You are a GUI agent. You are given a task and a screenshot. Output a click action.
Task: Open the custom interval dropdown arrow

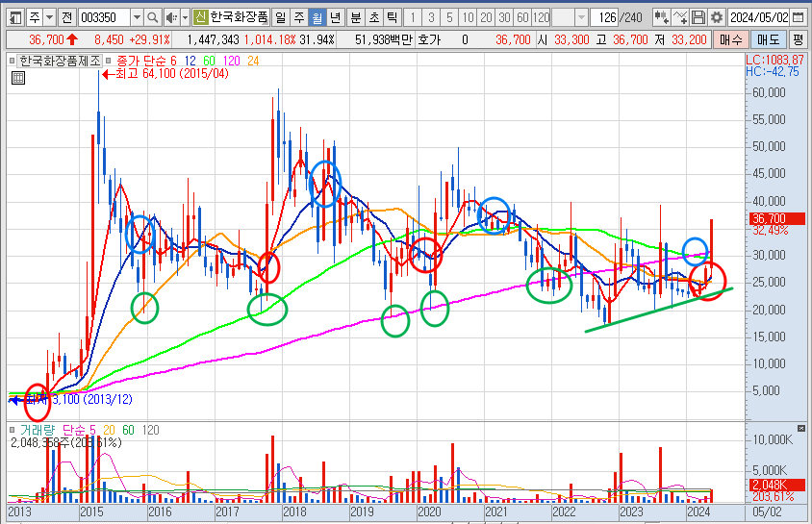click(x=581, y=18)
